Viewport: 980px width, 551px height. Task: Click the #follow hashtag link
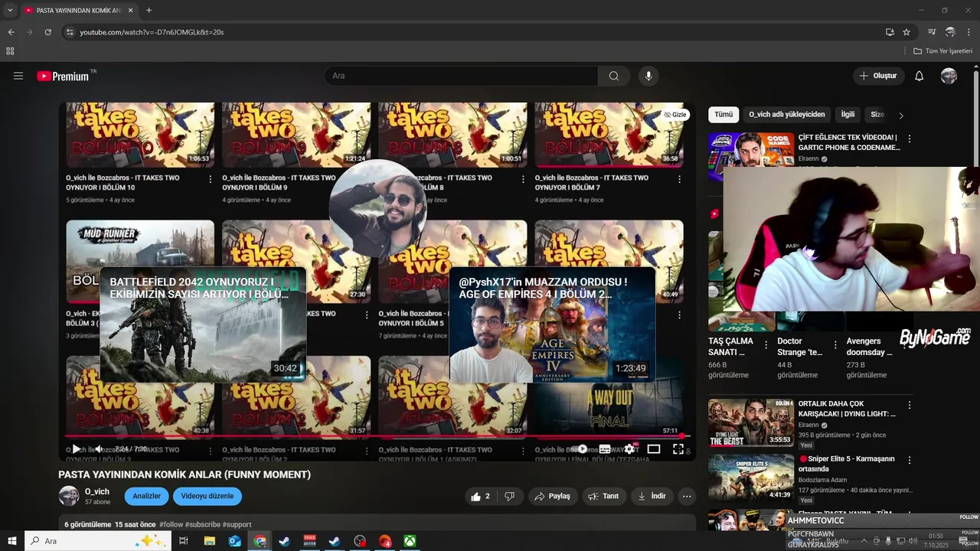tap(171, 524)
